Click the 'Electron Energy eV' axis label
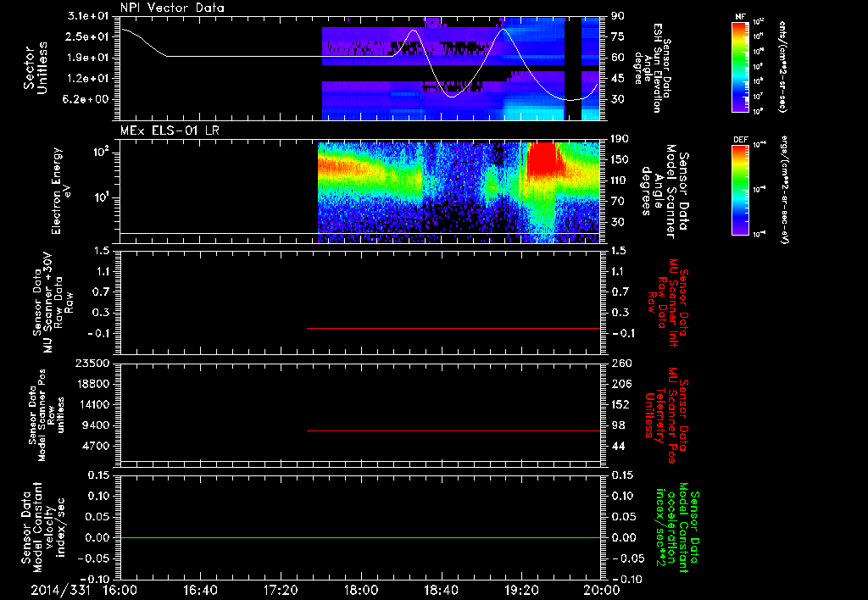The width and height of the screenshot is (868, 600). click(x=62, y=191)
